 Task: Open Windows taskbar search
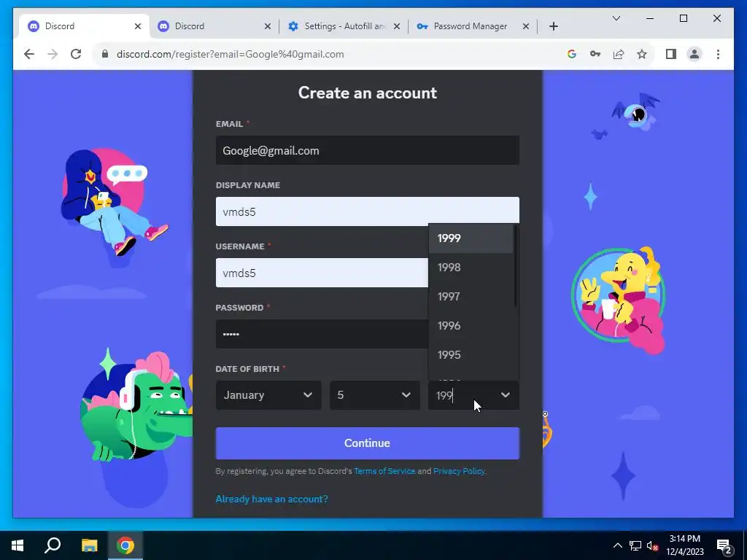point(53,545)
